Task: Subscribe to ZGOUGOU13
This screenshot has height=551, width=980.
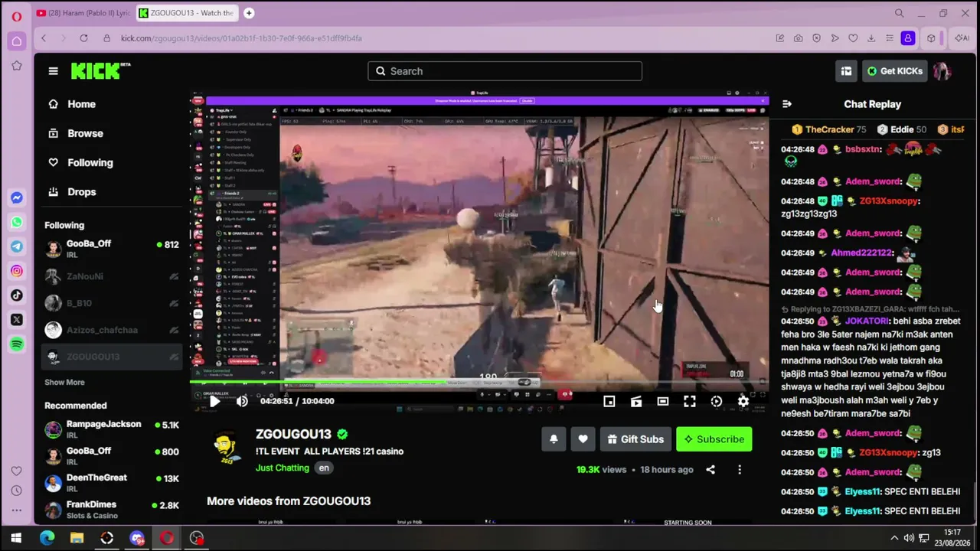Action: pyautogui.click(x=714, y=439)
